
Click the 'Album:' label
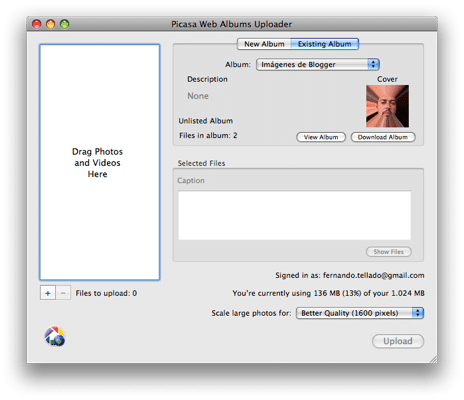pyautogui.click(x=238, y=65)
